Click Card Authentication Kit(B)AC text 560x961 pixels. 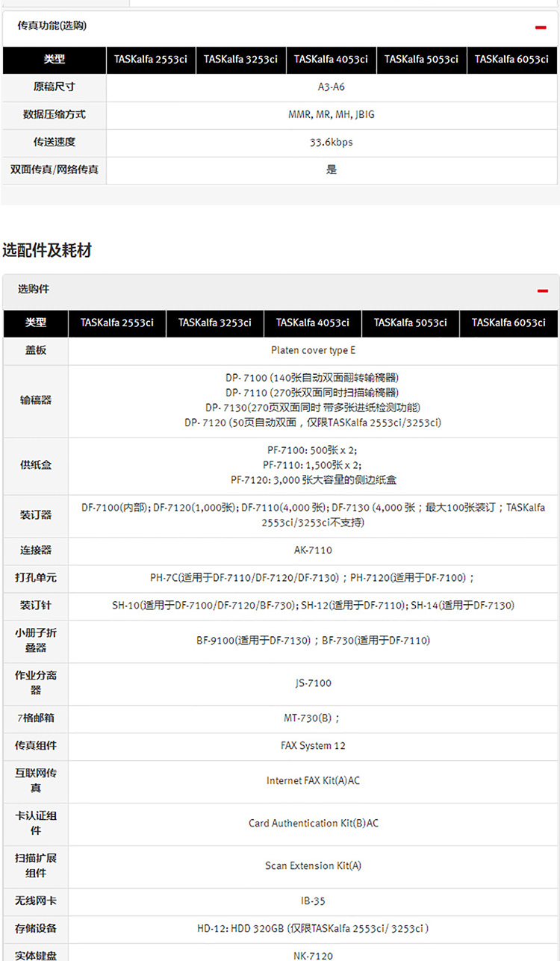pos(313,823)
